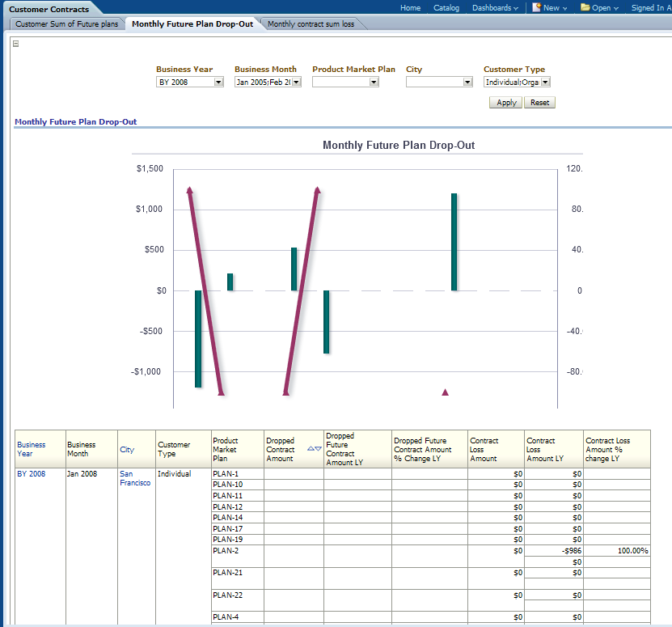Click the New document icon
This screenshot has height=627, width=672.
pyautogui.click(x=536, y=7)
